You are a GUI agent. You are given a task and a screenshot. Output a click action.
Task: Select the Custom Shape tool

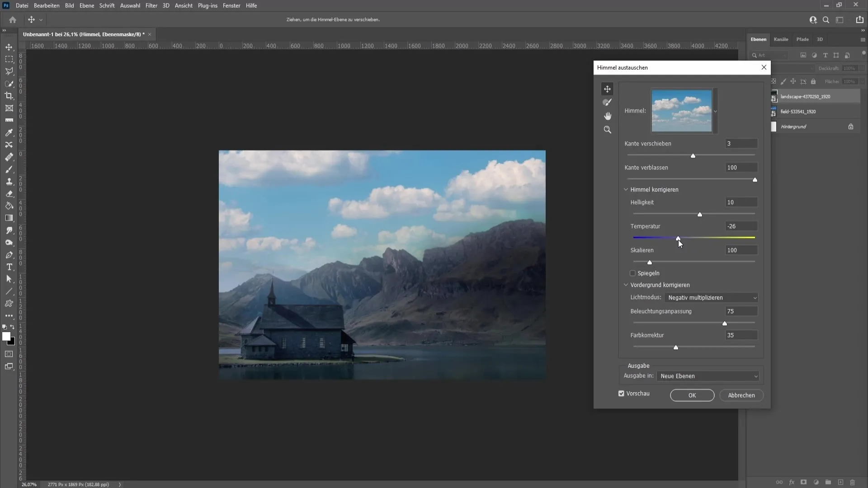coord(9,304)
